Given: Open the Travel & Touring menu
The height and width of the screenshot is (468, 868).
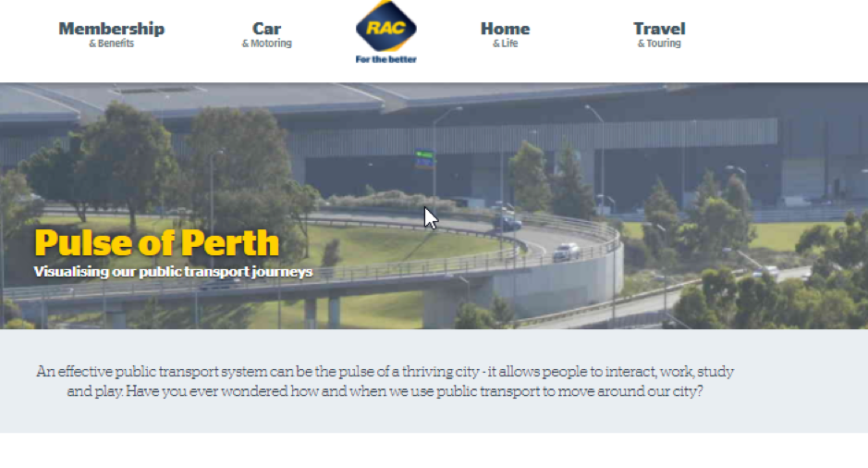Looking at the screenshot, I should click(x=659, y=35).
